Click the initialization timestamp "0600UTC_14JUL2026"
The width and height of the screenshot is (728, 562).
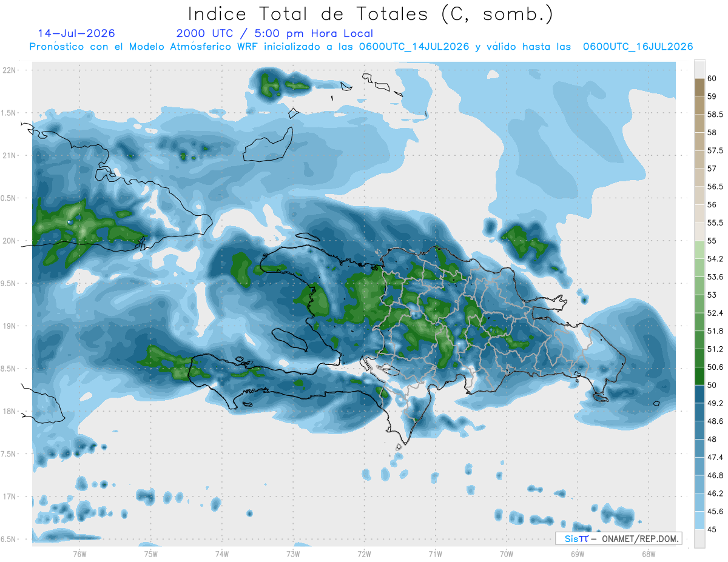click(x=414, y=47)
